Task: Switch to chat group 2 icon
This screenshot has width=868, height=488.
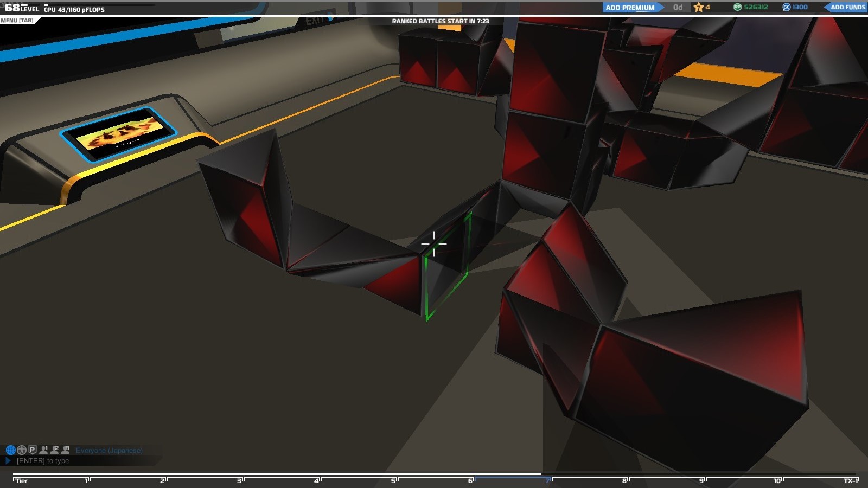Action: (x=54, y=450)
